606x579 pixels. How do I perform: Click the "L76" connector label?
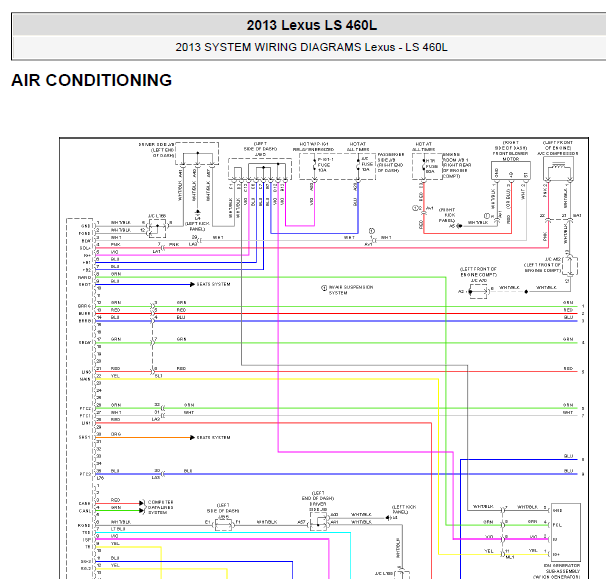[x=100, y=478]
